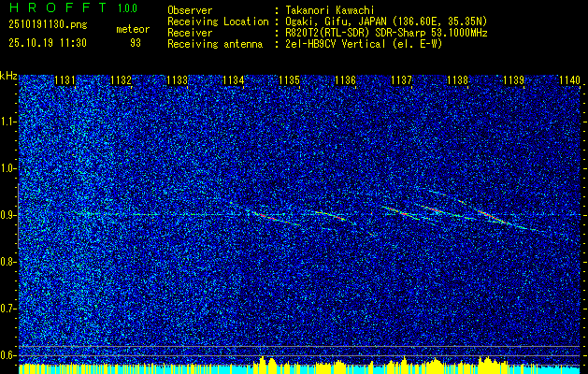Click the 1131 time marker

click(x=65, y=80)
